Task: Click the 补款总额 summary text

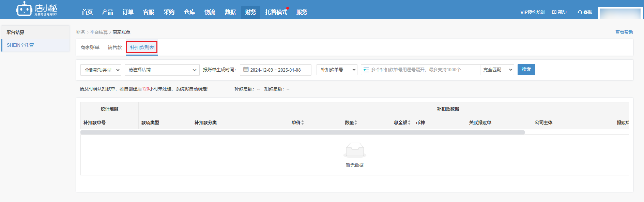Action: pyautogui.click(x=247, y=89)
